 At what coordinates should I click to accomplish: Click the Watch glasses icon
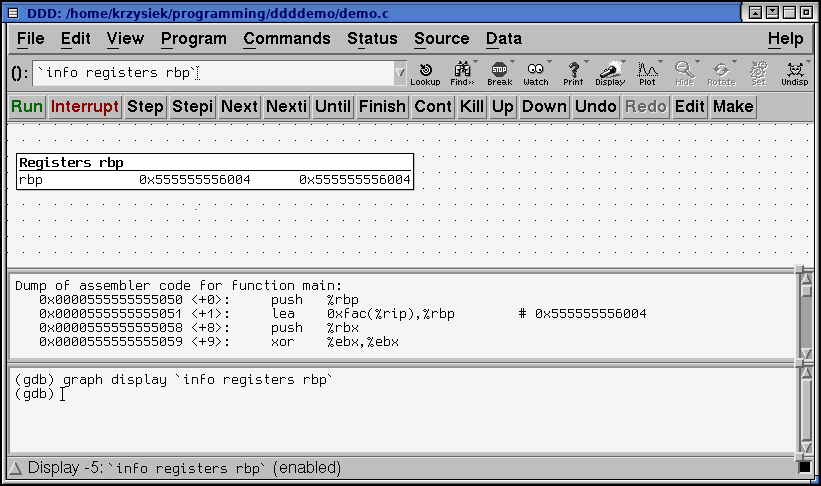(x=536, y=74)
